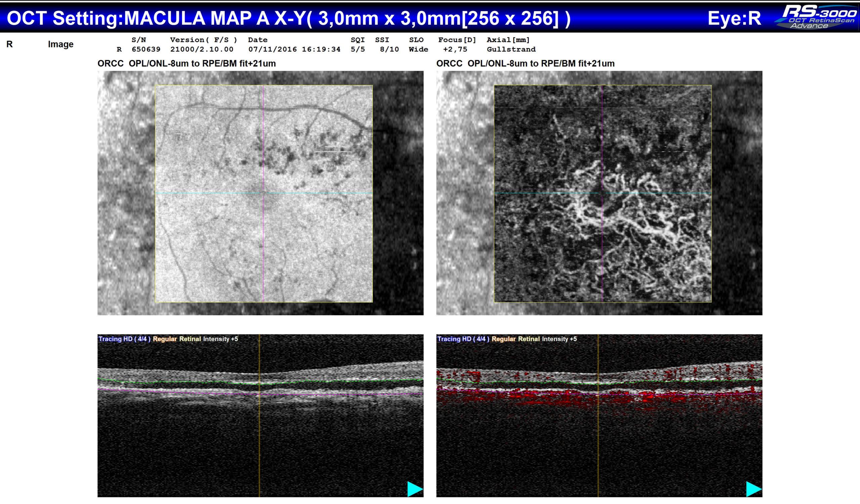
Task: Click the Axial[mm] column header
Action: 508,40
